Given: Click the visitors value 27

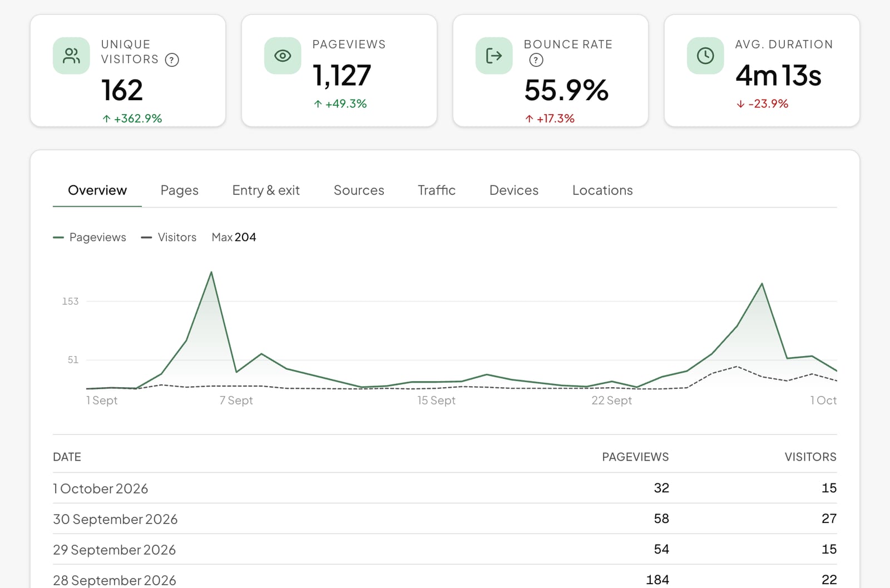Looking at the screenshot, I should (x=829, y=518).
